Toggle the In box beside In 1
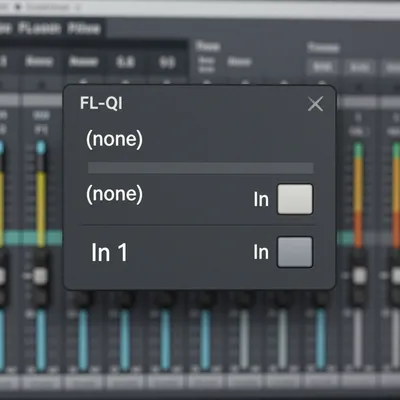The image size is (400, 400). point(295,252)
